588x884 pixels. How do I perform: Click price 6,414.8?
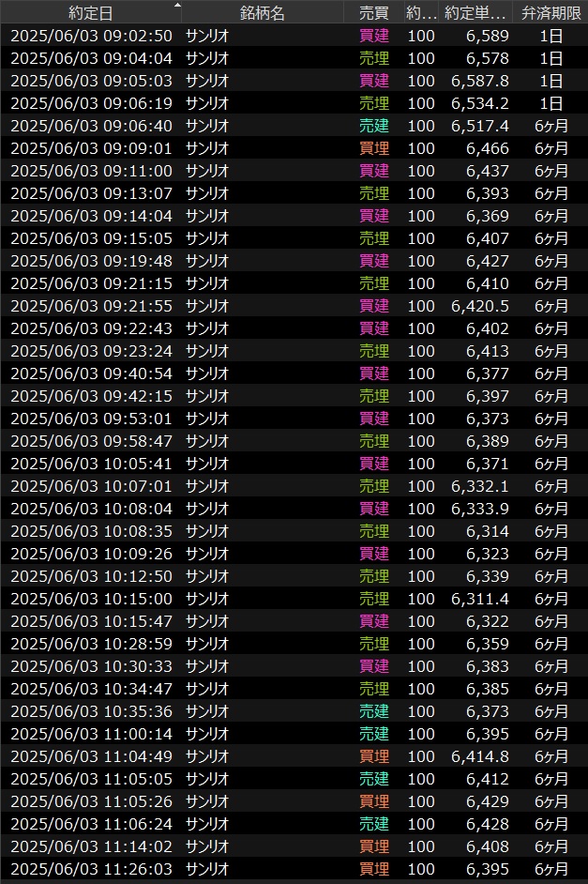tap(480, 756)
